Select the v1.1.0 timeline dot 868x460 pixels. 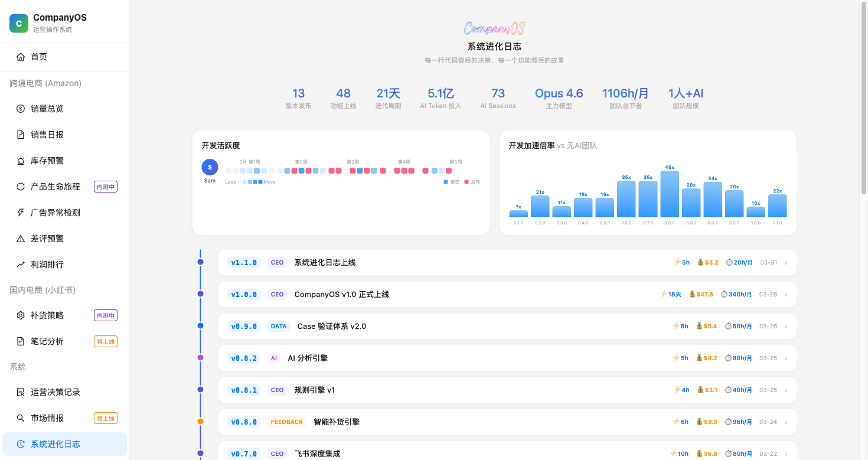tap(200, 262)
